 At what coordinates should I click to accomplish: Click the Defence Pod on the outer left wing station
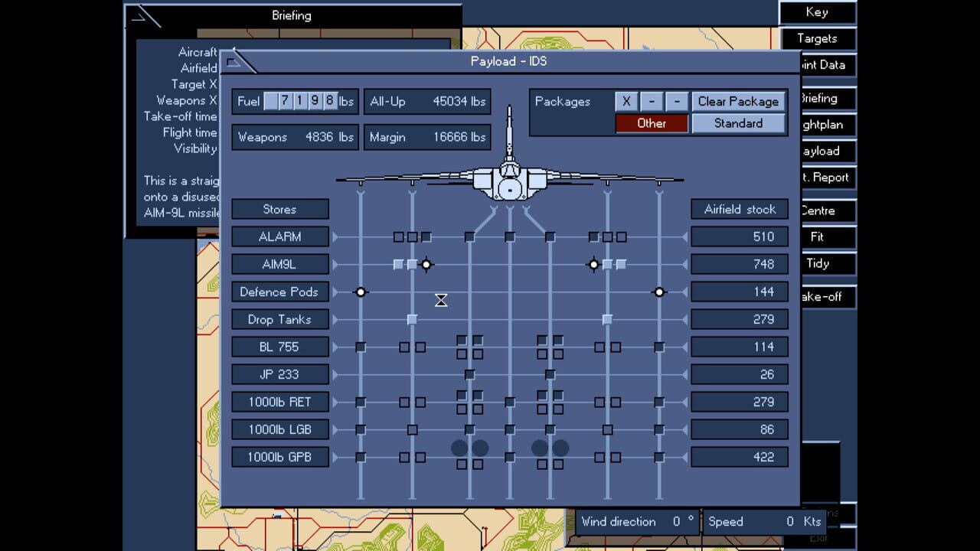360,292
